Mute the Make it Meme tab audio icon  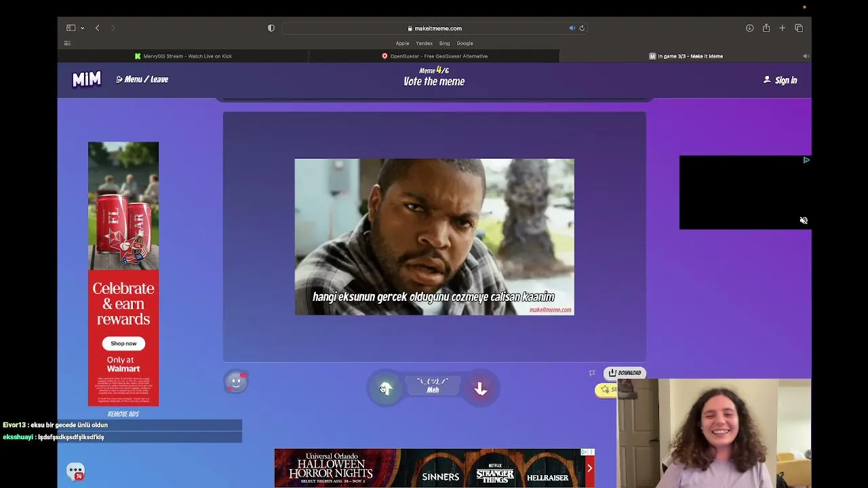806,56
